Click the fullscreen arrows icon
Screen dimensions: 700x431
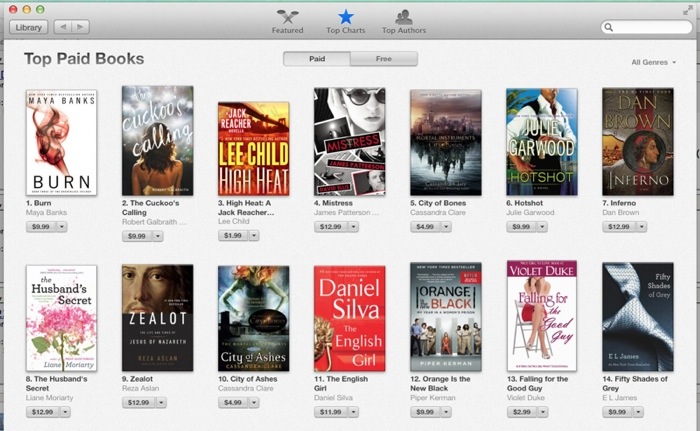(x=688, y=11)
